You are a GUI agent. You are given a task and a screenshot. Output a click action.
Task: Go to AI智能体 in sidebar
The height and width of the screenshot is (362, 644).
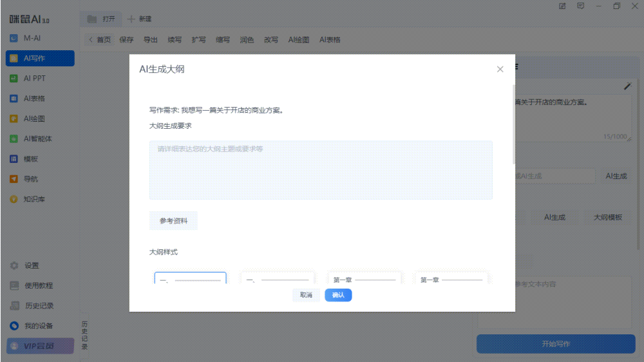14,138
